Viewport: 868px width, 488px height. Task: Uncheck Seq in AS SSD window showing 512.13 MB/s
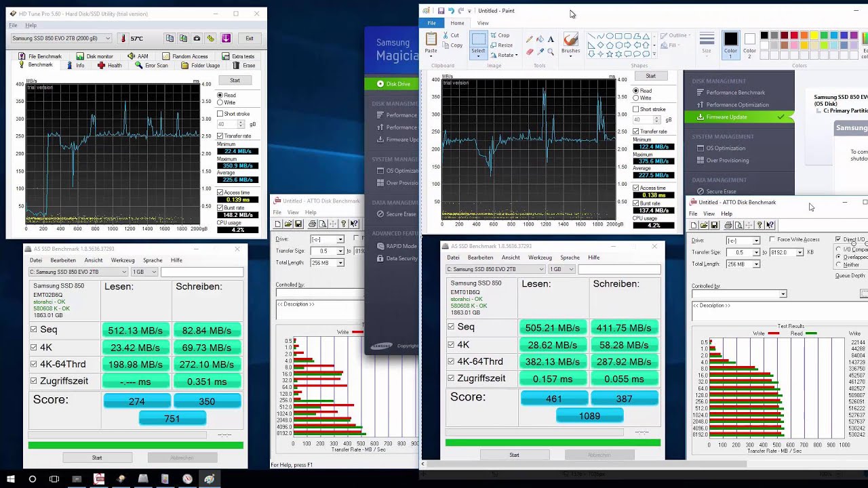pyautogui.click(x=34, y=329)
